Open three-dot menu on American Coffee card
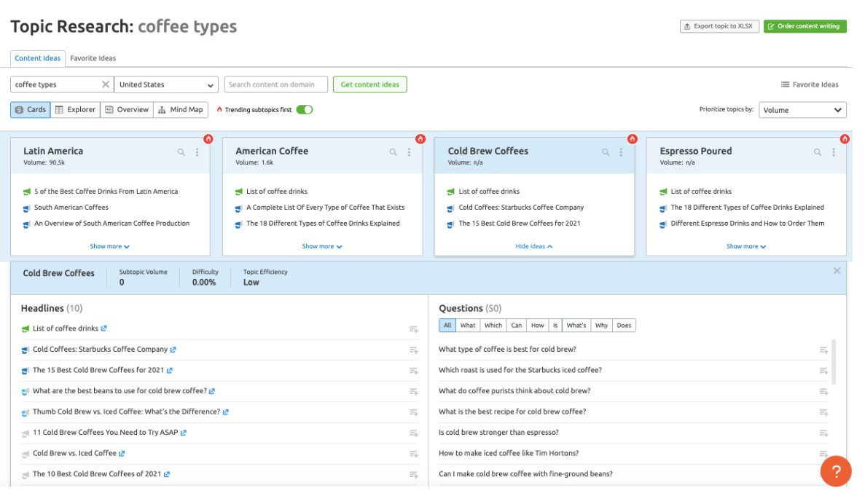The height and width of the screenshot is (504, 865). [409, 152]
